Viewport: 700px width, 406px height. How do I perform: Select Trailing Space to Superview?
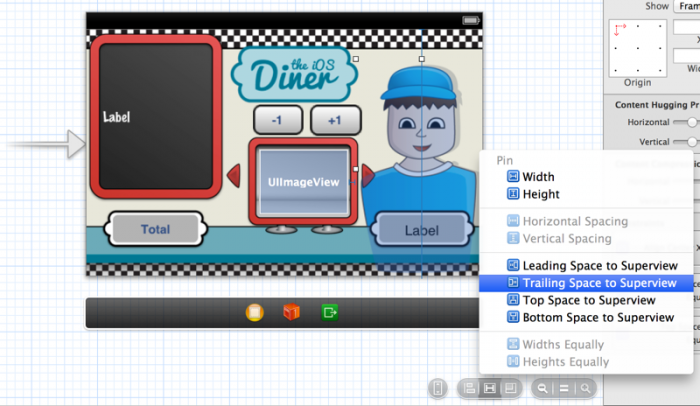(586, 283)
